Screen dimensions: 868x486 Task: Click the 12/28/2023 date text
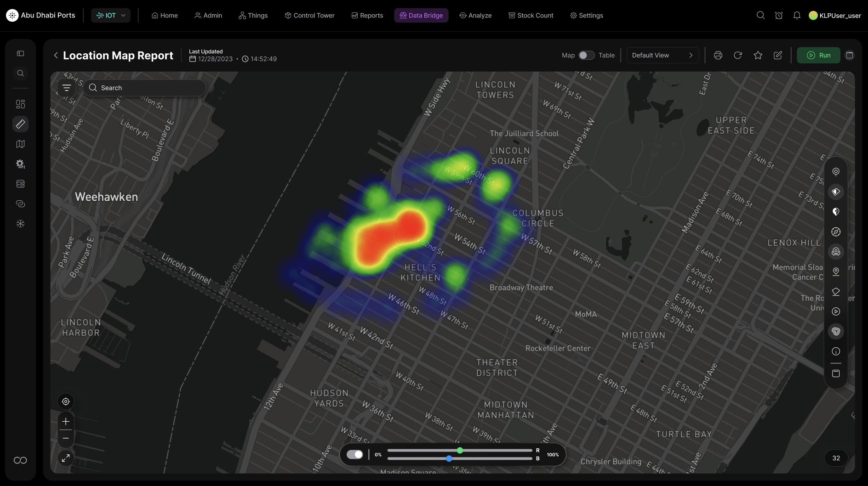point(215,59)
